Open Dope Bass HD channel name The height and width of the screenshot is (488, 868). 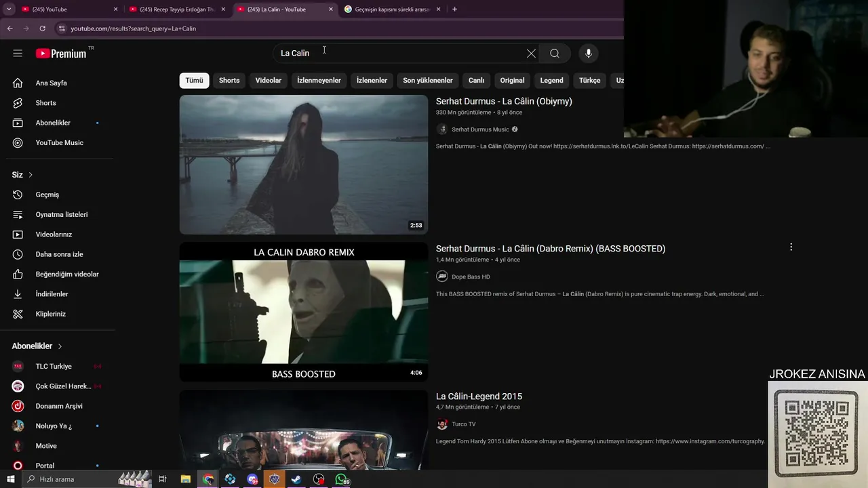471,277
